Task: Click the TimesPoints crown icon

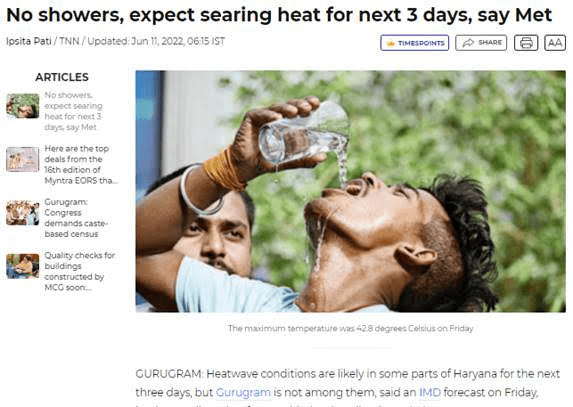Action: pos(391,43)
